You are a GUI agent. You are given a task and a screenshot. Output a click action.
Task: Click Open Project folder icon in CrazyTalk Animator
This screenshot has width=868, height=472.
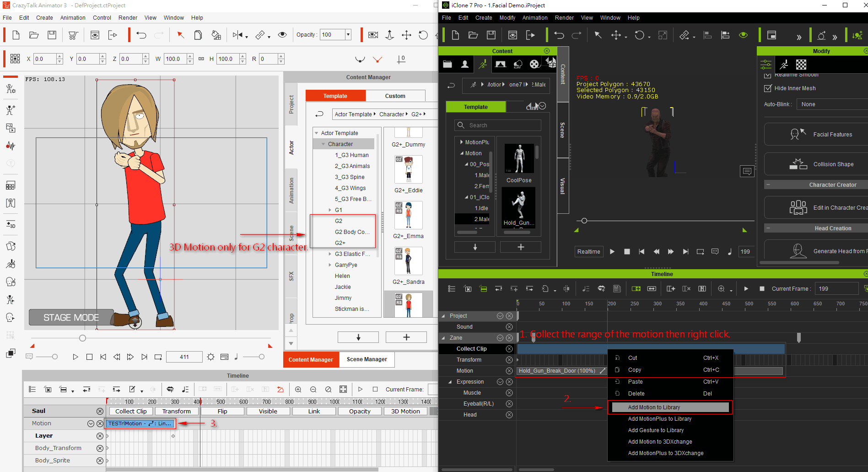point(34,35)
